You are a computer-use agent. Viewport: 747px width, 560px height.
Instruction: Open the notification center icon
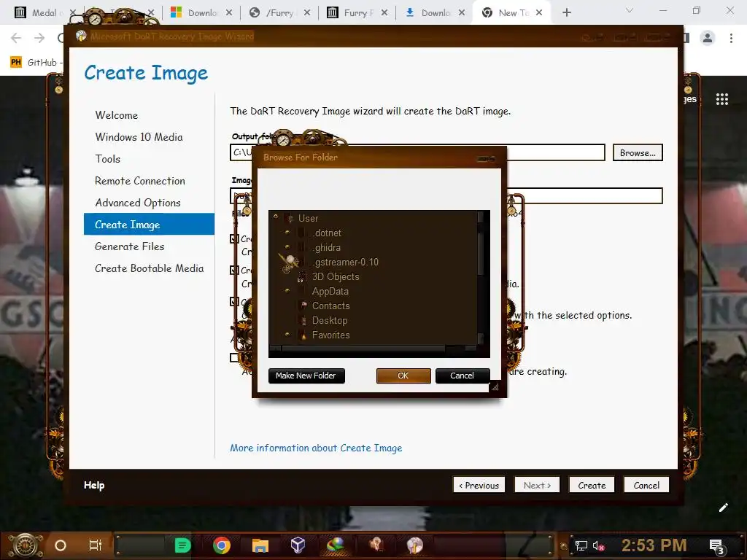click(716, 545)
